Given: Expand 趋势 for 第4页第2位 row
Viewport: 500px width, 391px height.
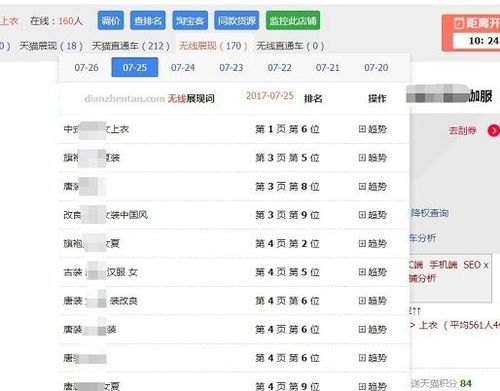Looking at the screenshot, I should pyautogui.click(x=373, y=244).
